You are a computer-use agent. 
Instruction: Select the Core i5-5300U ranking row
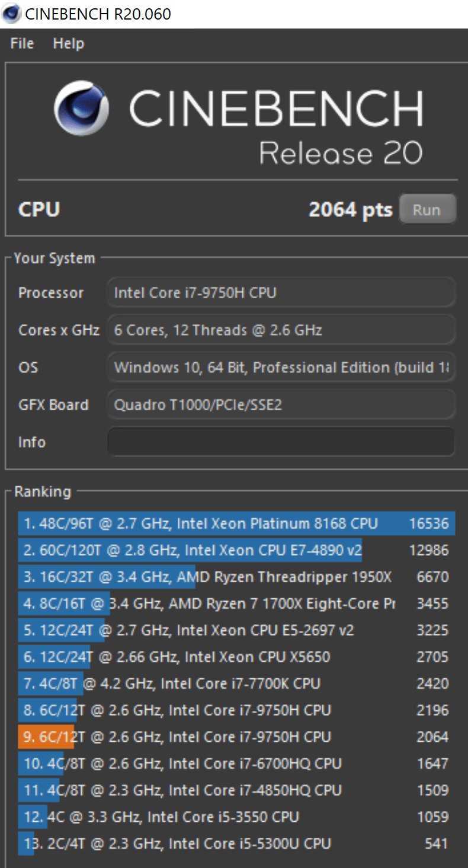point(236,844)
